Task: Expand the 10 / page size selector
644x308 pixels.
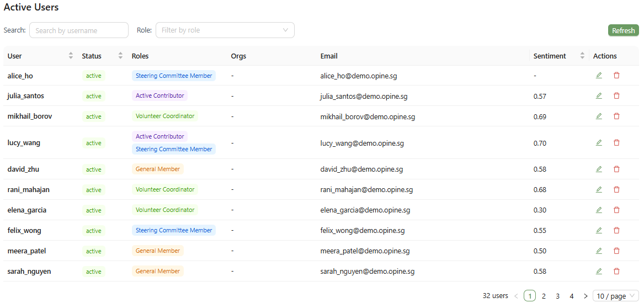Action: tap(616, 296)
